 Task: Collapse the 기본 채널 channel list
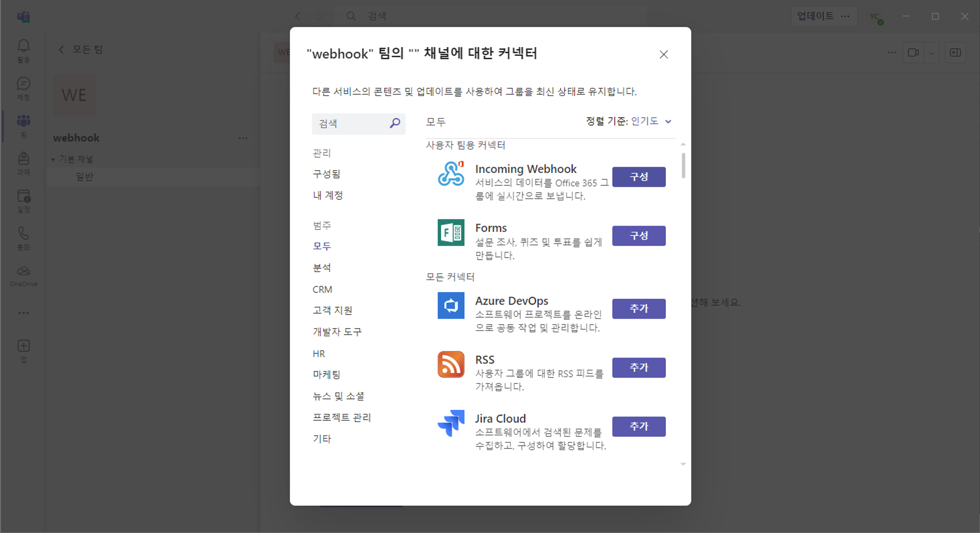pyautogui.click(x=53, y=159)
